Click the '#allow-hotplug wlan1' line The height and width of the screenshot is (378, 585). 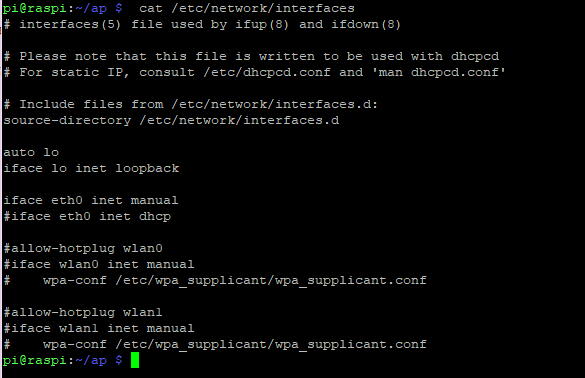tap(83, 312)
